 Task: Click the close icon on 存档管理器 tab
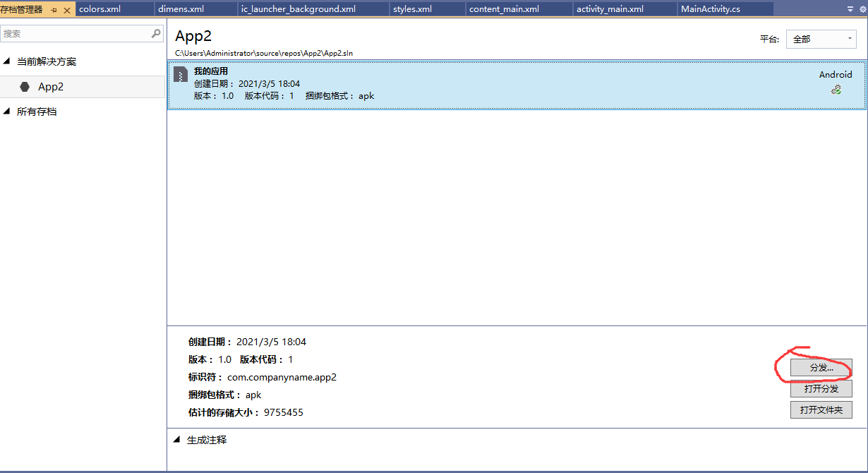[x=66, y=10]
